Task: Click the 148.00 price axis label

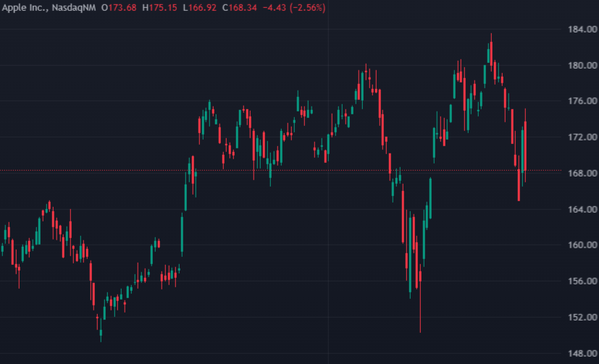Action: click(582, 354)
